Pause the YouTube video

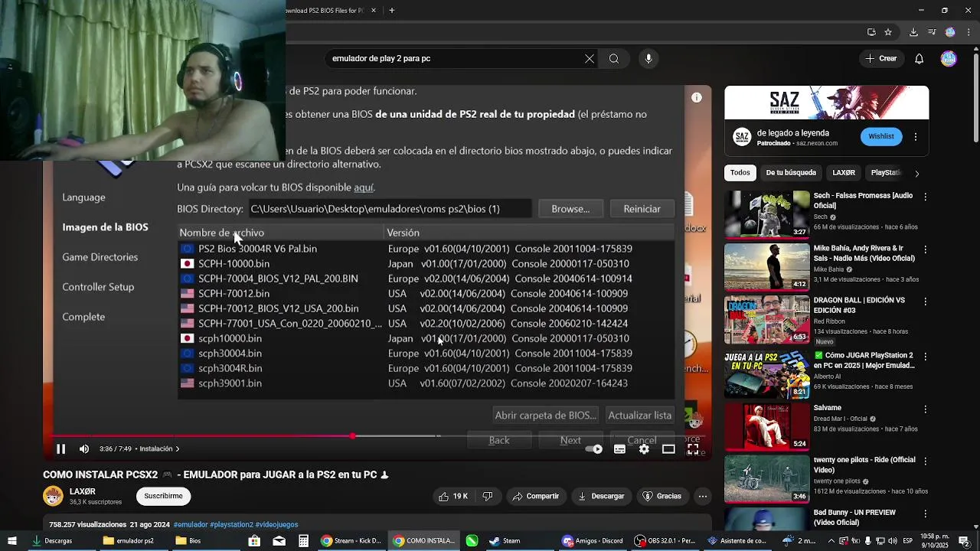point(60,449)
